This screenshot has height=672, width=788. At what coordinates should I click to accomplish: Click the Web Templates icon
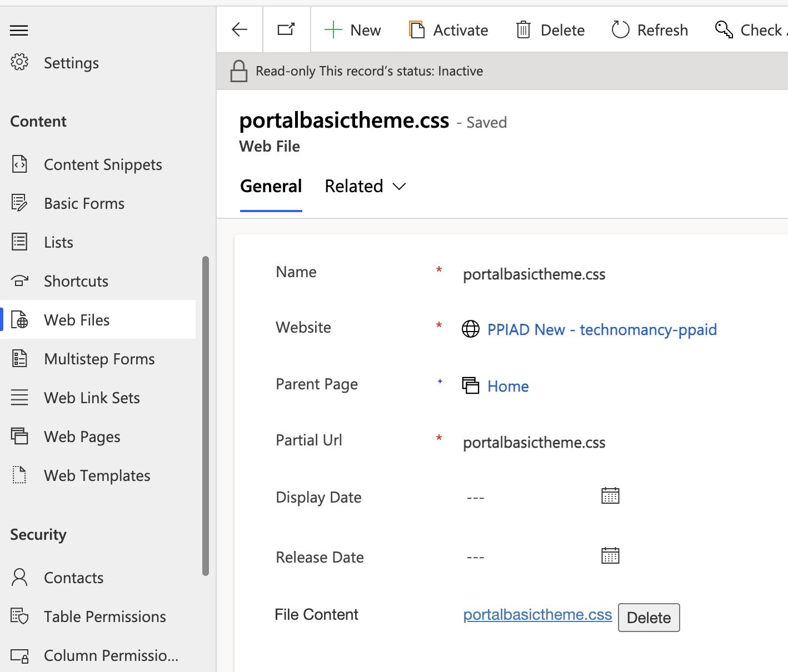19,475
